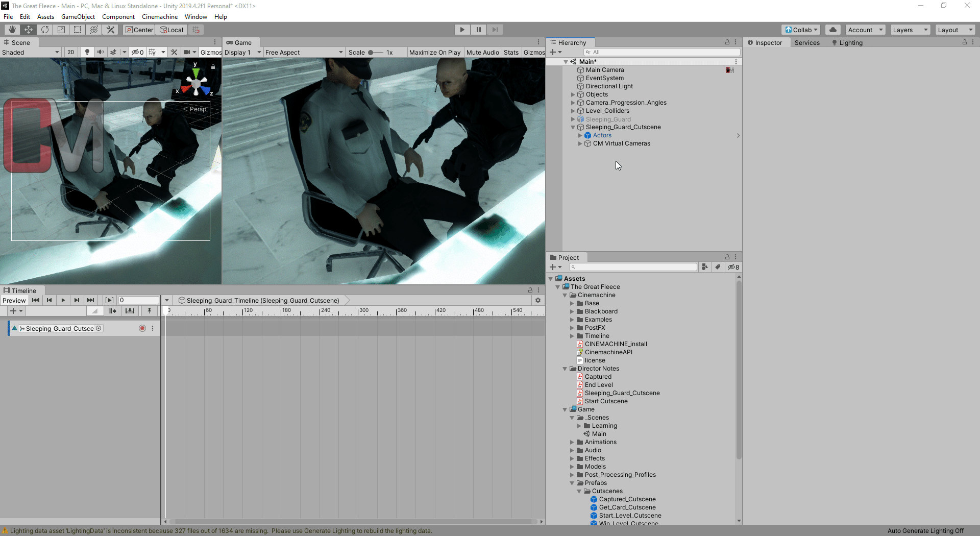Open custom editor tools
980x536 pixels.
pyautogui.click(x=110, y=30)
